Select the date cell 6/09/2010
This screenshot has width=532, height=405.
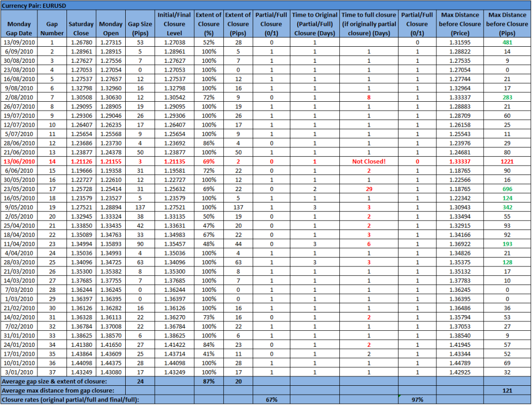click(x=19, y=51)
